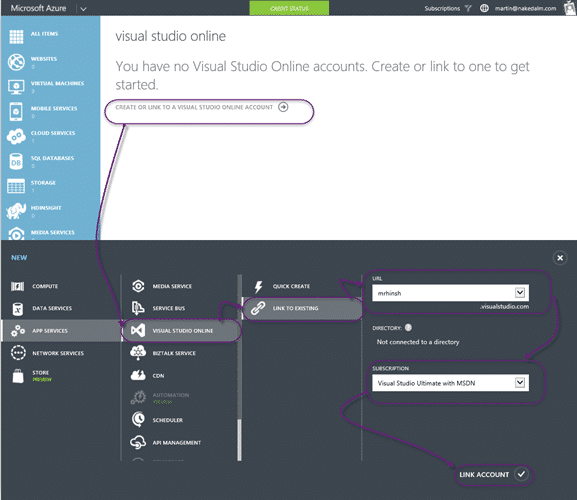Click the 'Not connected to a directory' text
This screenshot has width=577, height=500.
418,342
